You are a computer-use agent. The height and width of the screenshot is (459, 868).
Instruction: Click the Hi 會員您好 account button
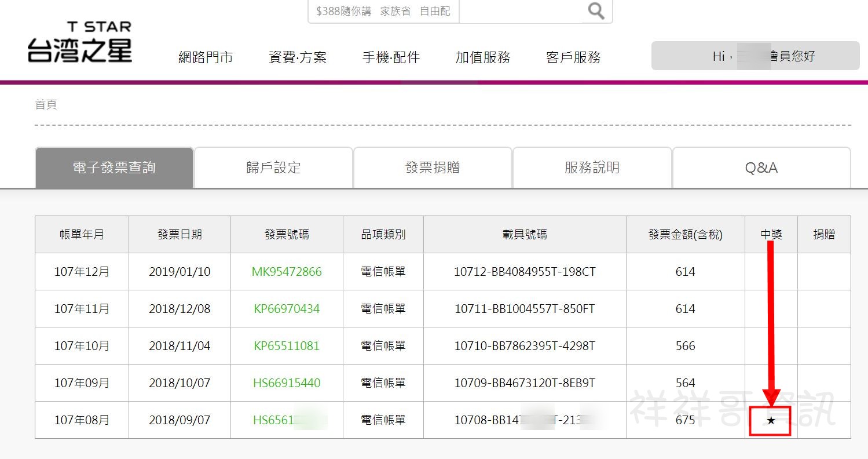click(x=755, y=56)
